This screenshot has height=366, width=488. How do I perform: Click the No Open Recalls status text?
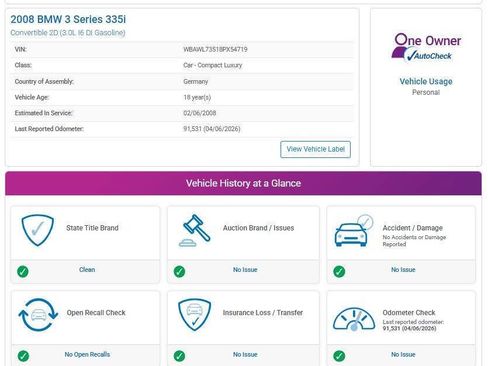coord(87,354)
